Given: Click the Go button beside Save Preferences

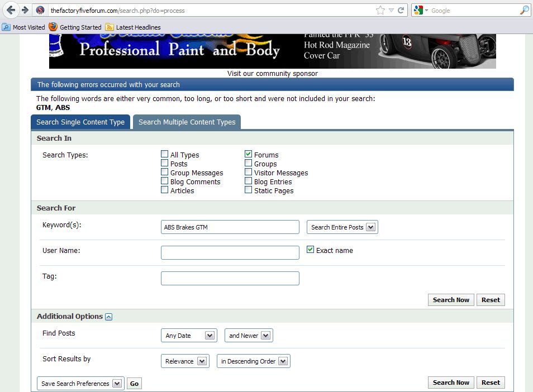Looking at the screenshot, I should (134, 384).
